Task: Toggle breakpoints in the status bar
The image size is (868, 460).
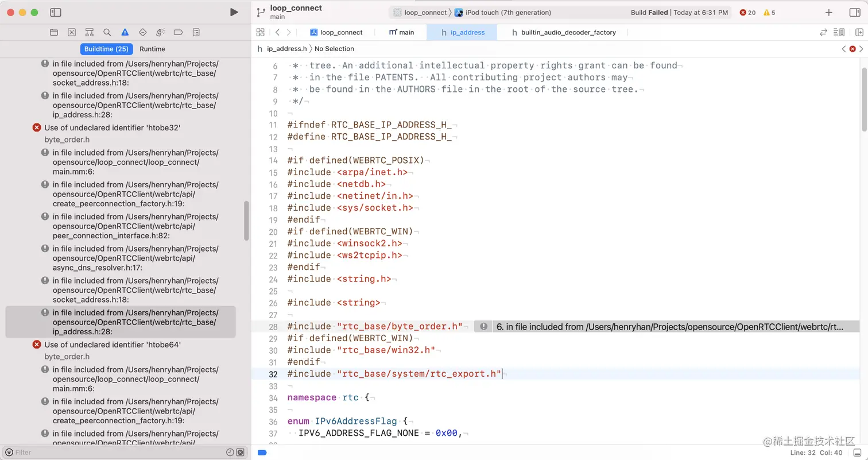Action: 262,453
